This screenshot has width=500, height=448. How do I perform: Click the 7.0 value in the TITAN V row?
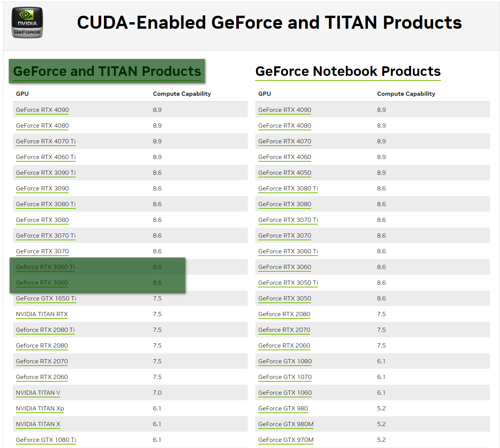(157, 393)
